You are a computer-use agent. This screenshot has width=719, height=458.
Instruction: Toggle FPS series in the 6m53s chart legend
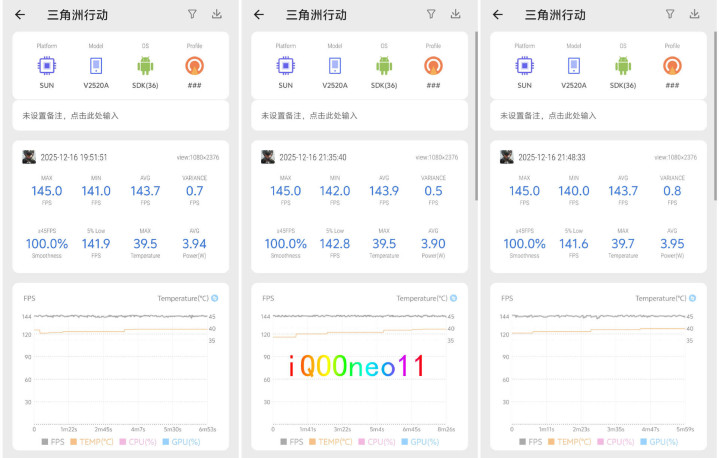pos(53,442)
